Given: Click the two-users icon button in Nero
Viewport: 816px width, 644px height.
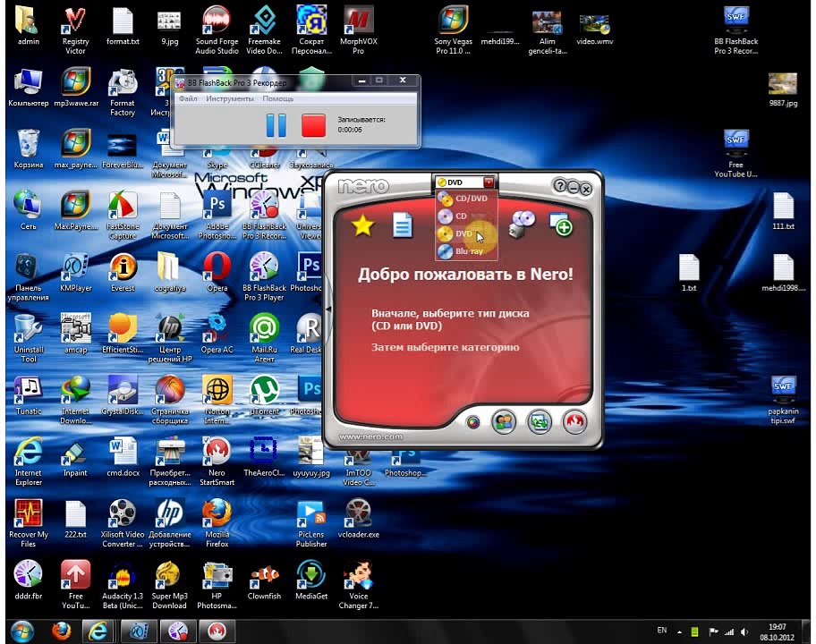Looking at the screenshot, I should pos(504,422).
